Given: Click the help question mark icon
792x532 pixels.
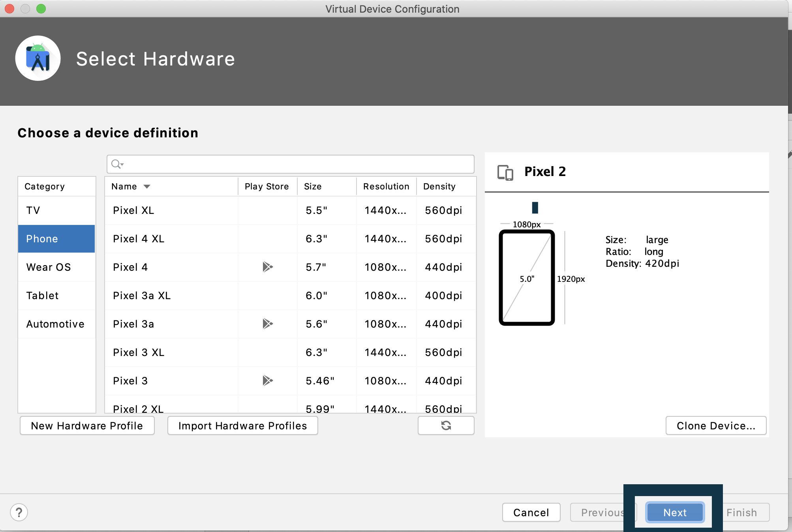Looking at the screenshot, I should point(19,512).
